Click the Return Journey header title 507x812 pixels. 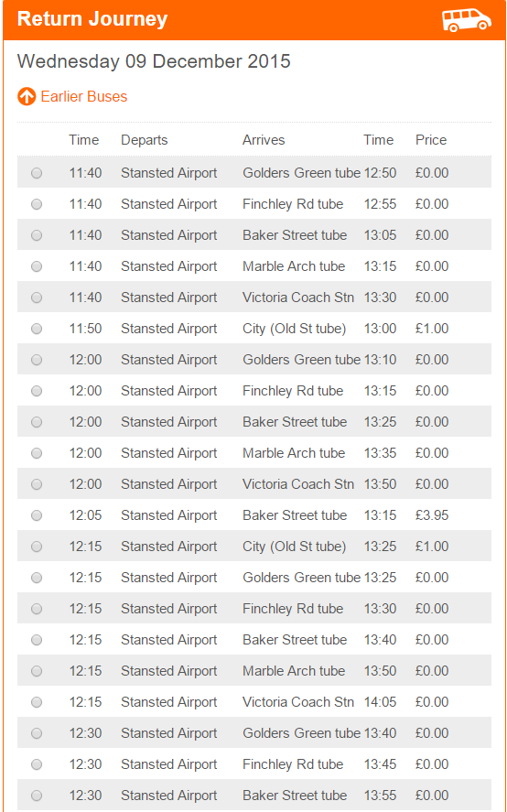click(92, 19)
